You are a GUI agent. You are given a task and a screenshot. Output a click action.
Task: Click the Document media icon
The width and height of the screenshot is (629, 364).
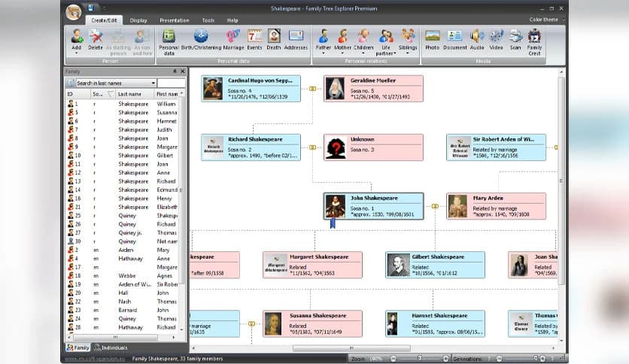click(x=454, y=37)
